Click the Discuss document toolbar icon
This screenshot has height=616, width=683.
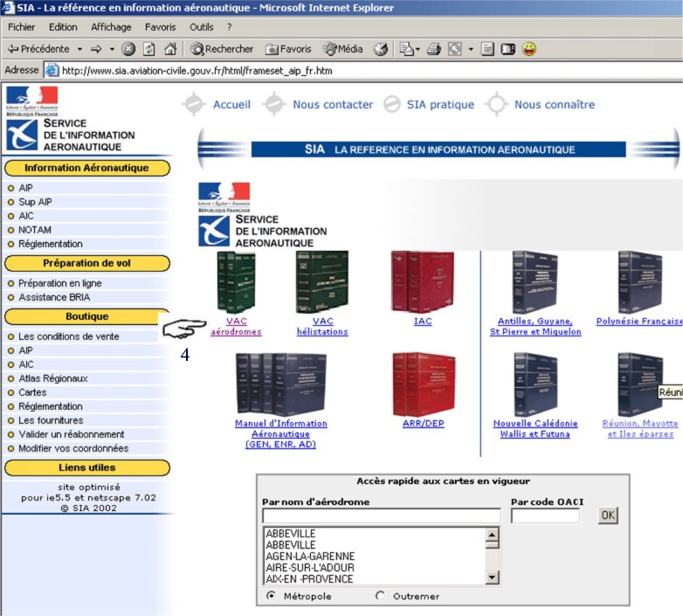[x=487, y=49]
